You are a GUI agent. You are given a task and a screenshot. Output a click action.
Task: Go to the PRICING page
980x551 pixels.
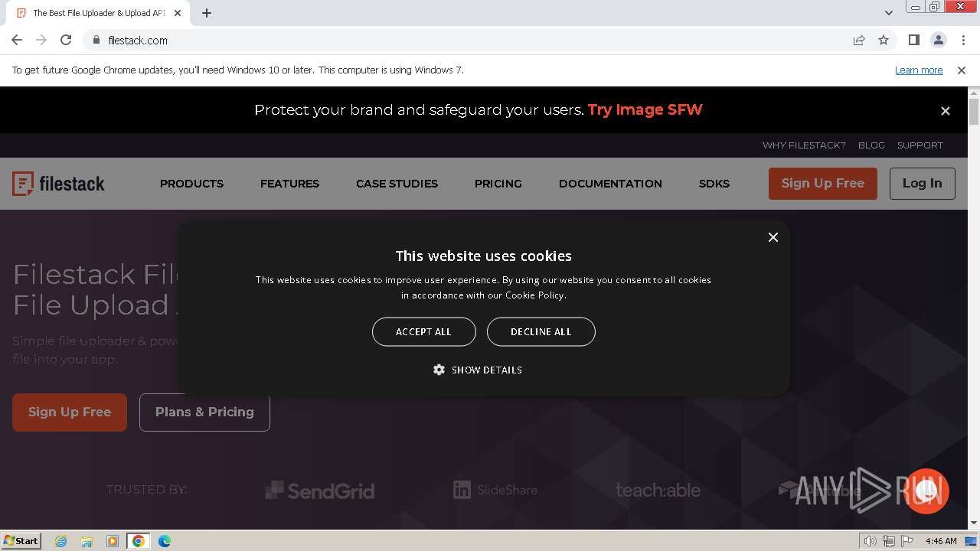[498, 184]
